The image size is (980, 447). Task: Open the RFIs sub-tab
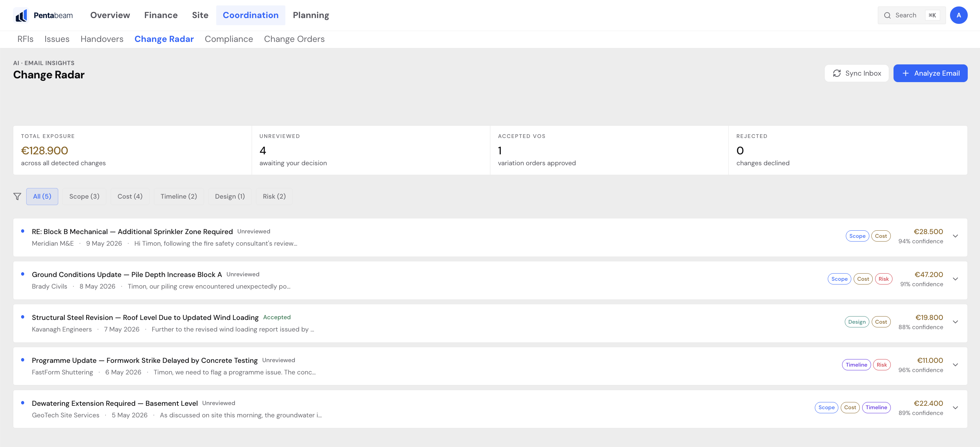click(26, 39)
